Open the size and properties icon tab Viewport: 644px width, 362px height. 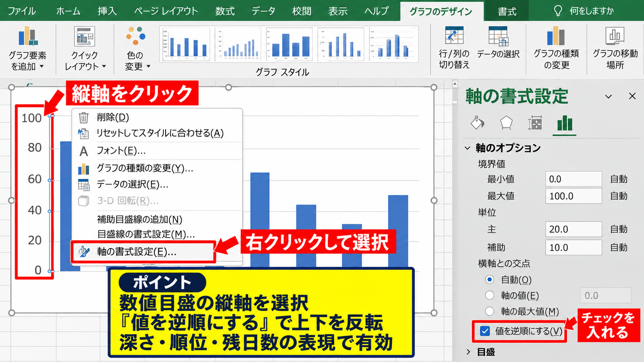click(x=535, y=123)
